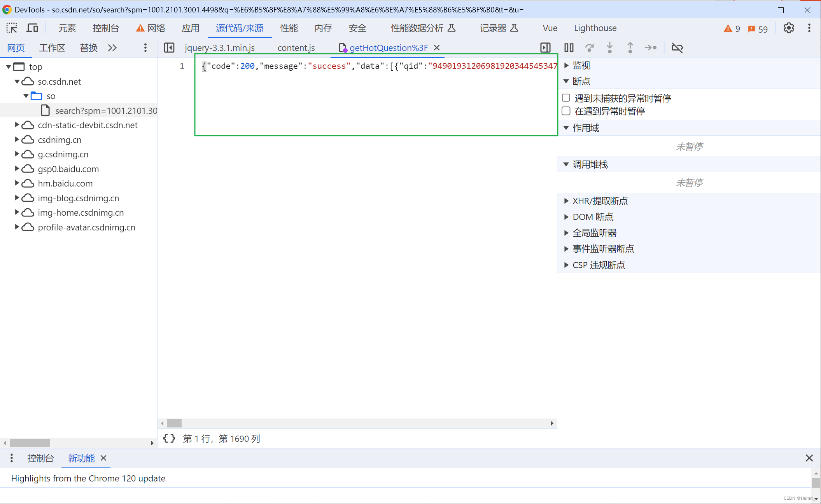Deactivate all breakpoints
The height and width of the screenshot is (504, 821).
click(677, 48)
